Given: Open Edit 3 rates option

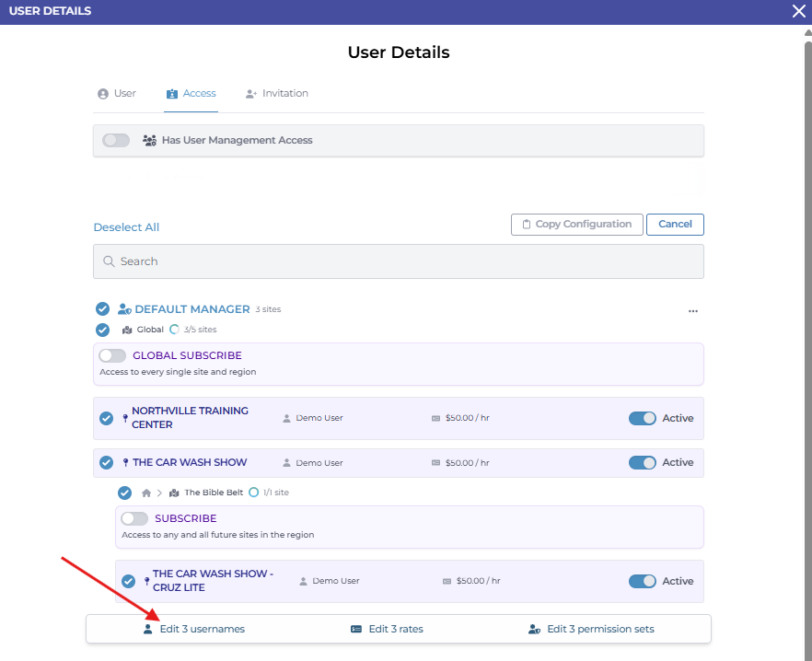Looking at the screenshot, I should click(387, 630).
